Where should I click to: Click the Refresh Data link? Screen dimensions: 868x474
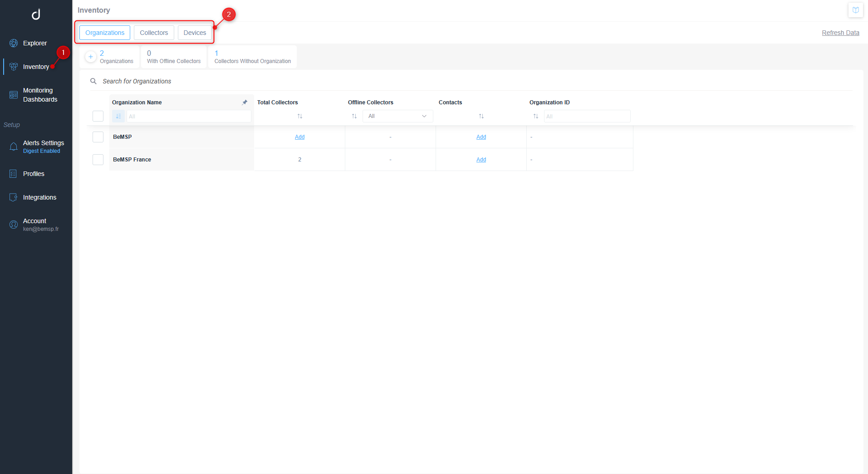tap(840, 33)
